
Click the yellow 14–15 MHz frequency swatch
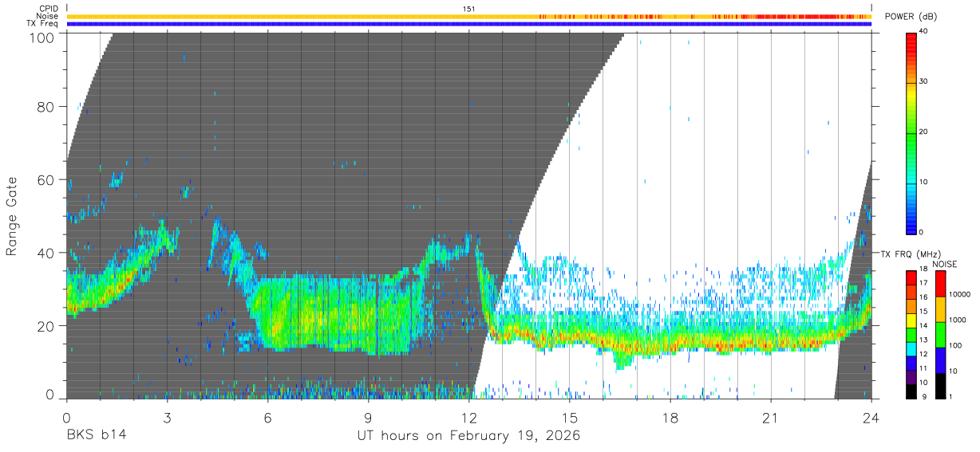pyautogui.click(x=911, y=320)
